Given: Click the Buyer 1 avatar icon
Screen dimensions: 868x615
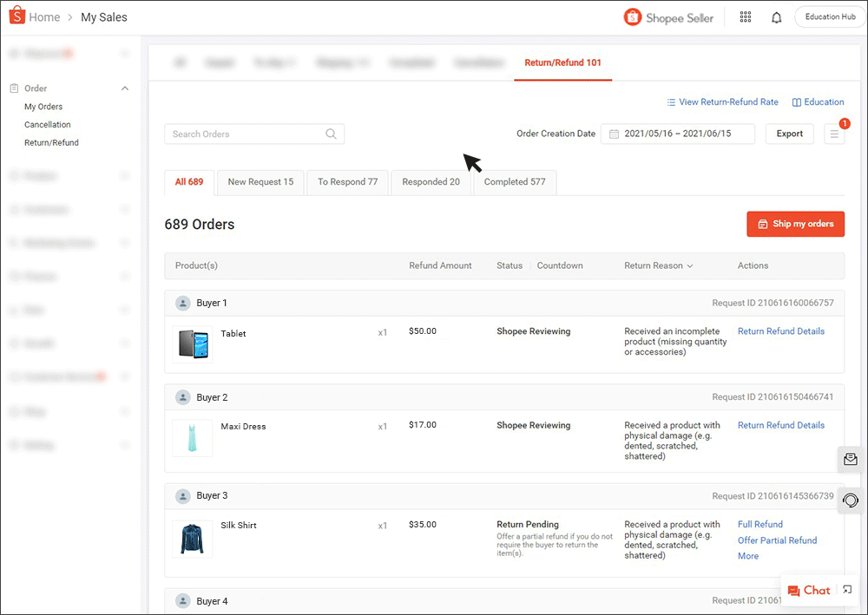Looking at the screenshot, I should click(x=183, y=304).
